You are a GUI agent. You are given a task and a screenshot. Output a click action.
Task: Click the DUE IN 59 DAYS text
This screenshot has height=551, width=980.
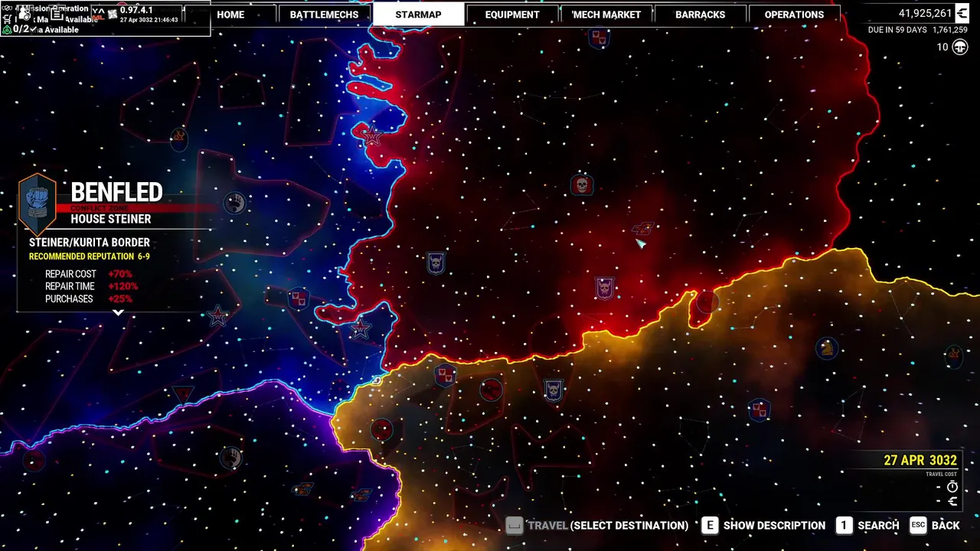click(x=897, y=30)
